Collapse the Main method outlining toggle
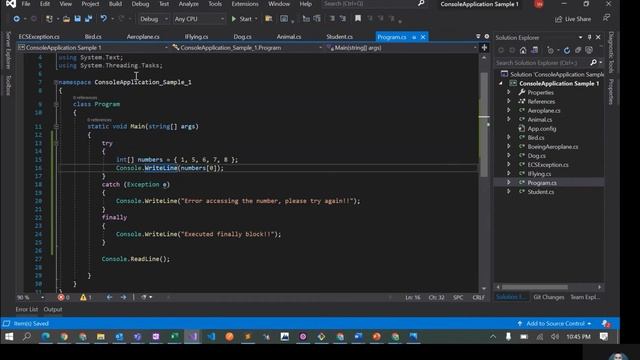This screenshot has height=360, width=640. click(x=56, y=127)
